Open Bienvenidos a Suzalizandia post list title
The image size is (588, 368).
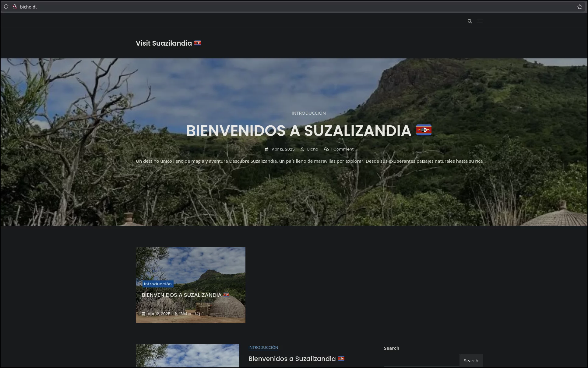click(296, 359)
